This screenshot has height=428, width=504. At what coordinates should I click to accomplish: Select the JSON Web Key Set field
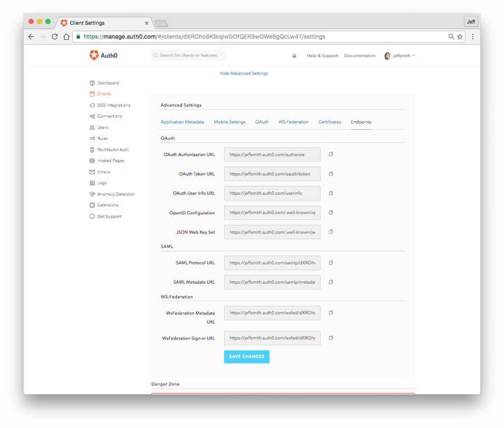coord(272,232)
